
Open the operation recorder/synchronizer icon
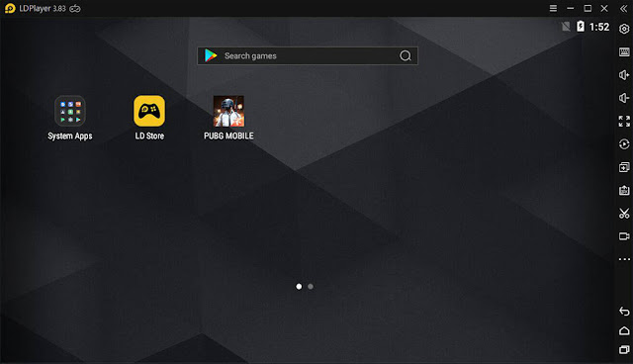pyautogui.click(x=624, y=144)
